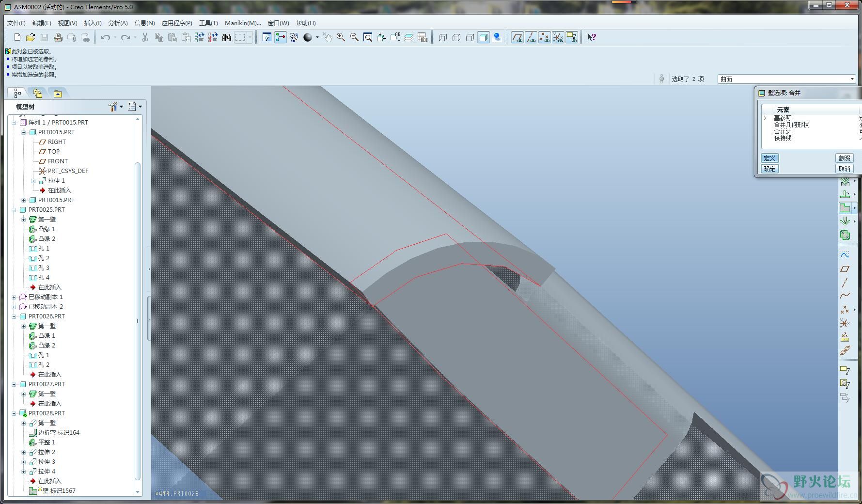The width and height of the screenshot is (862, 504).
Task: Open the 编辑(E) menu
Action: click(42, 23)
